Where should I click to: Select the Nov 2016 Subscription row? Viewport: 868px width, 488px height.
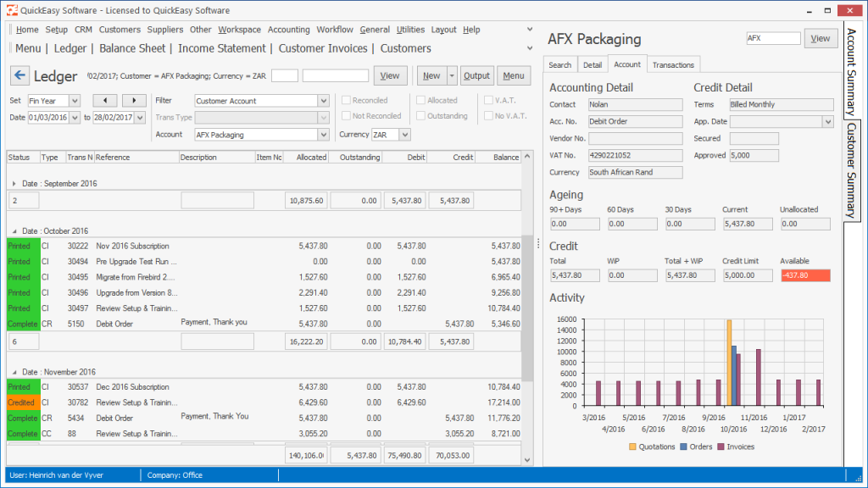264,246
